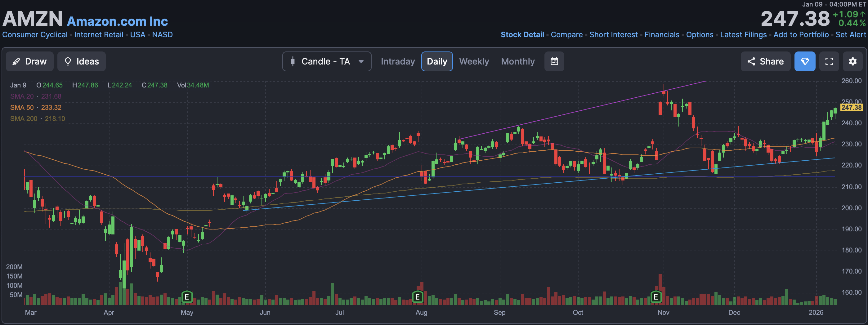Screen dimensions: 868x325
Task: Switch to the Monthly timeframe
Action: (x=517, y=61)
